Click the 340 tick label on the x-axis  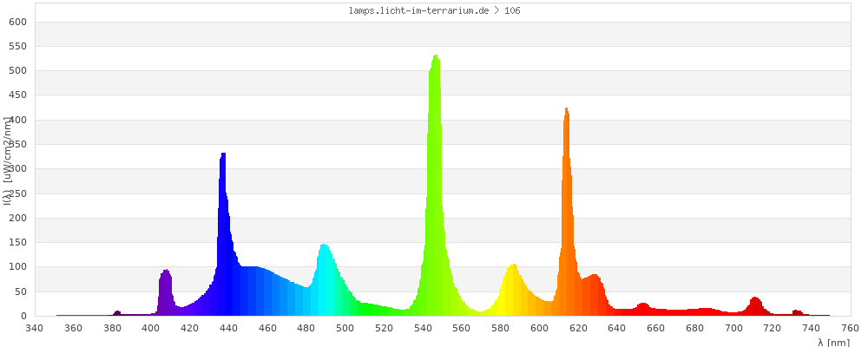click(35, 328)
